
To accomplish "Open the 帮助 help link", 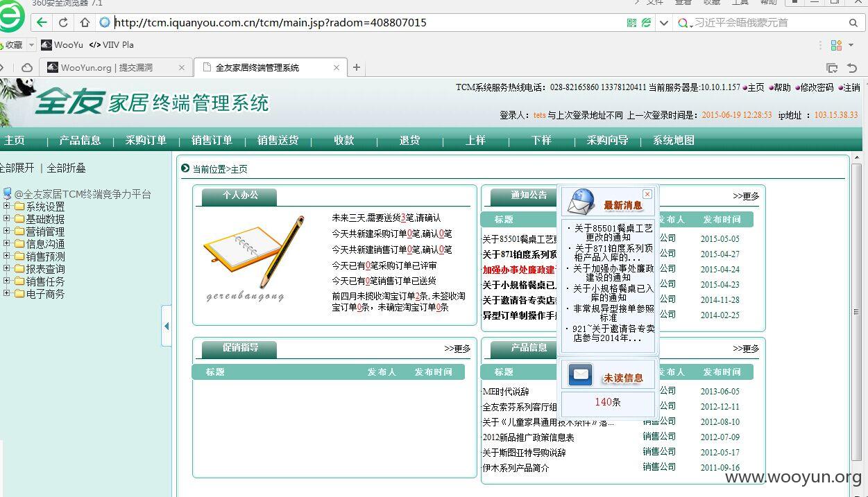I will click(x=782, y=87).
